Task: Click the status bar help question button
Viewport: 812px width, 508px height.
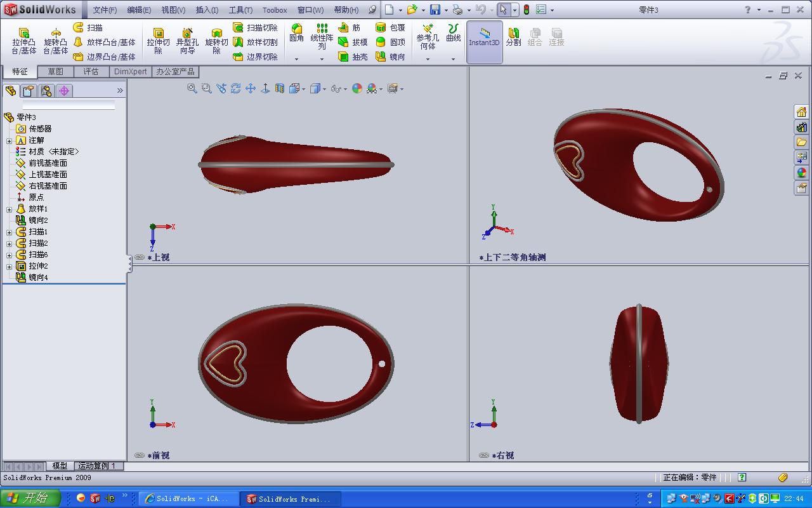Action: tap(742, 478)
